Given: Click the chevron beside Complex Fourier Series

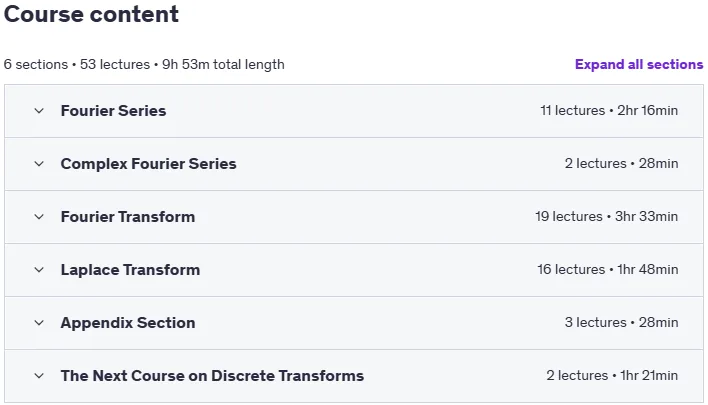Looking at the screenshot, I should [x=39, y=163].
